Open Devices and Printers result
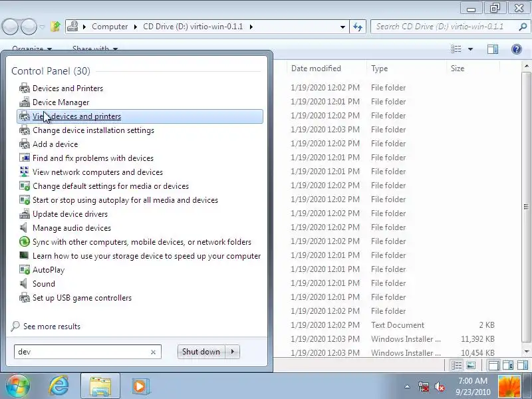The height and width of the screenshot is (399, 532). (x=68, y=88)
